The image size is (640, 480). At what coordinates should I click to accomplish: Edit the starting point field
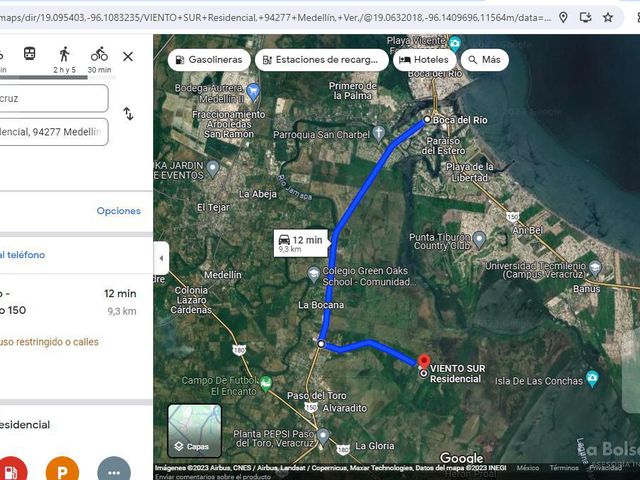pos(53,98)
